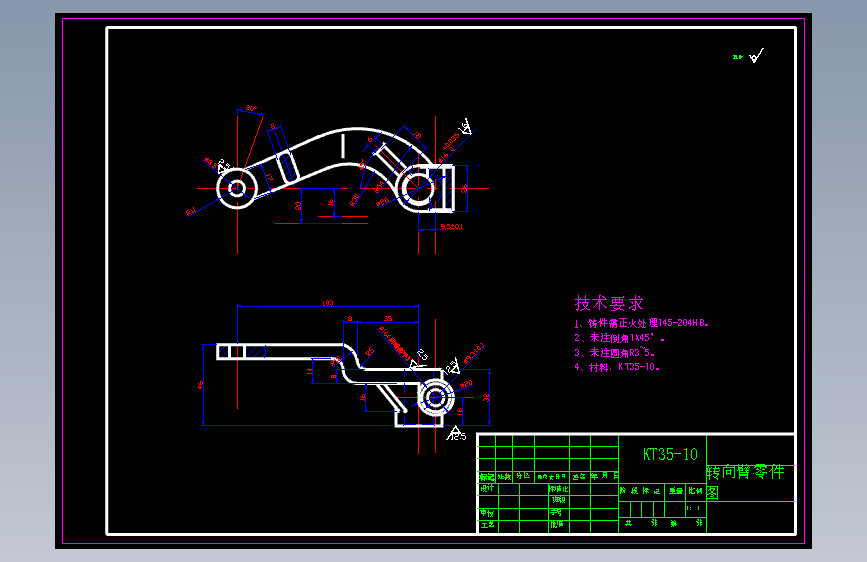Click the R30 radius dimension
Viewport: 867px width, 562px height.
[x=354, y=199]
